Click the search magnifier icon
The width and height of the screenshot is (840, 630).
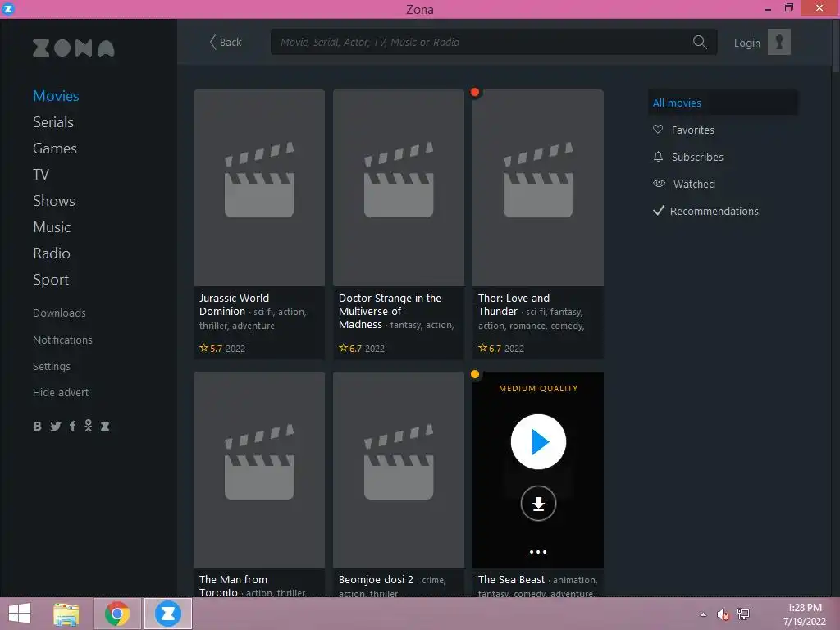pos(700,42)
